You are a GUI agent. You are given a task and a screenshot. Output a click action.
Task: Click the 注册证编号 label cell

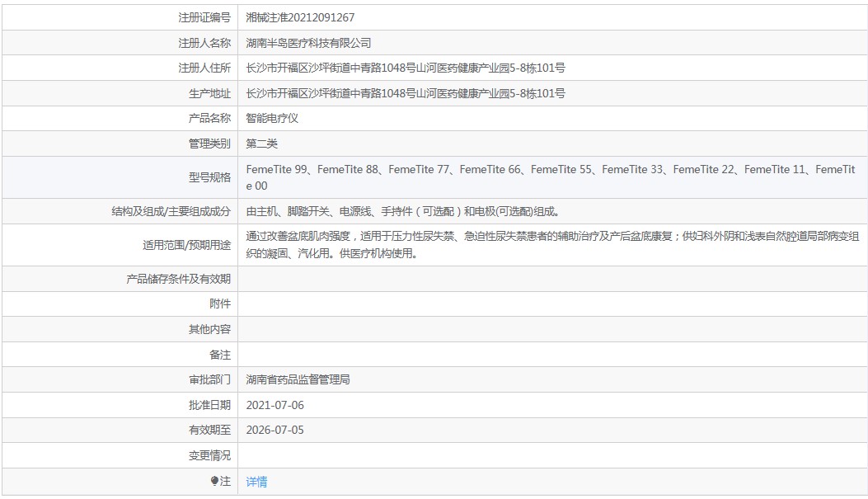[x=120, y=17]
